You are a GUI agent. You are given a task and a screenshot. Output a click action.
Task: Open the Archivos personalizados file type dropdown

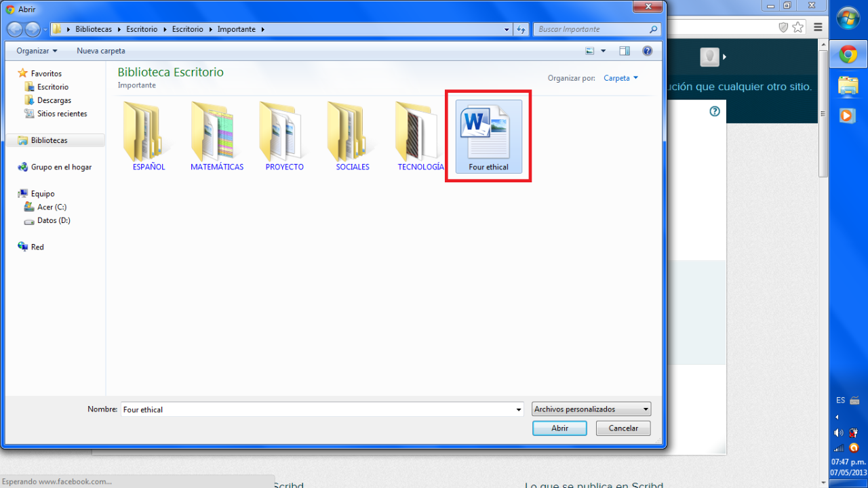(591, 409)
